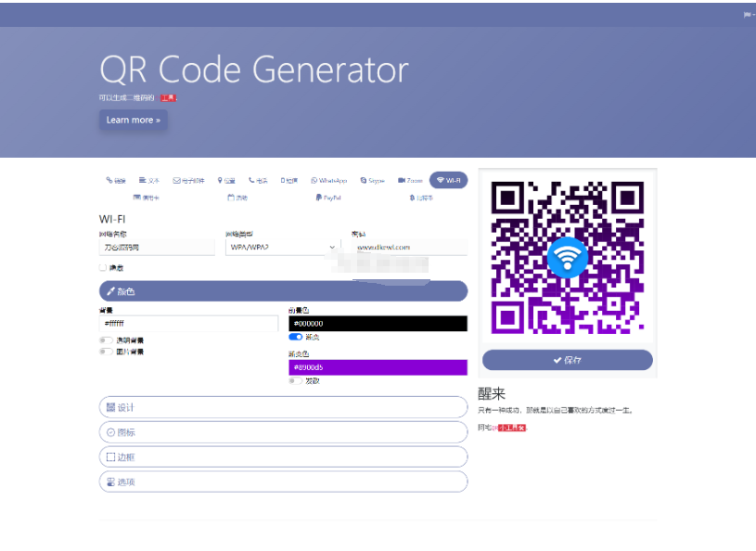
Task: Click the Wi-Fi logo inside the QR code
Action: point(567,257)
